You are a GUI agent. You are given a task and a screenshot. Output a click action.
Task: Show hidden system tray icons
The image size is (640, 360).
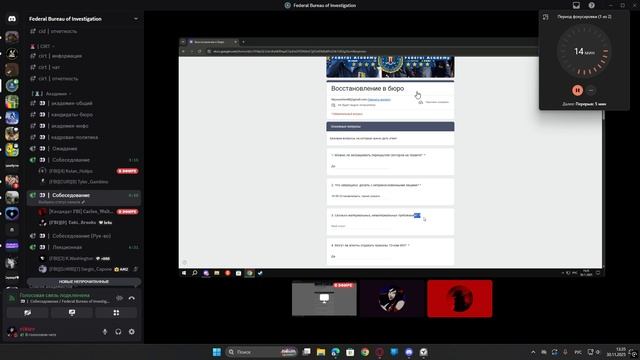(533, 352)
